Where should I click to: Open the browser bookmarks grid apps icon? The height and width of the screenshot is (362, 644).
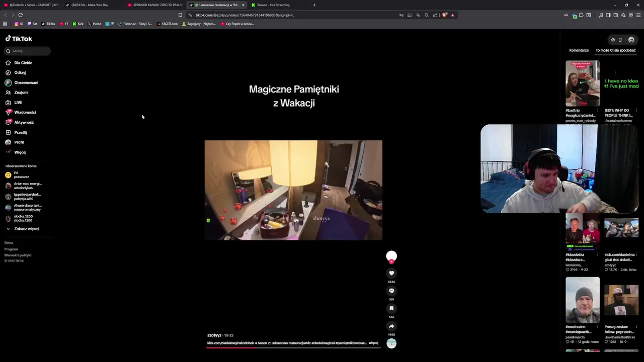(x=5, y=24)
